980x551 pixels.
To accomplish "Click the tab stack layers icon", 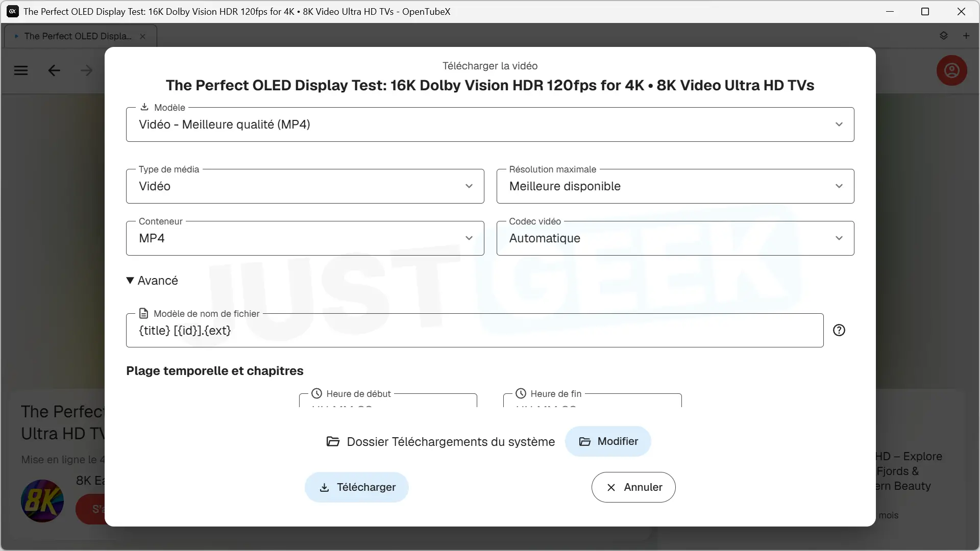I will coord(943,36).
